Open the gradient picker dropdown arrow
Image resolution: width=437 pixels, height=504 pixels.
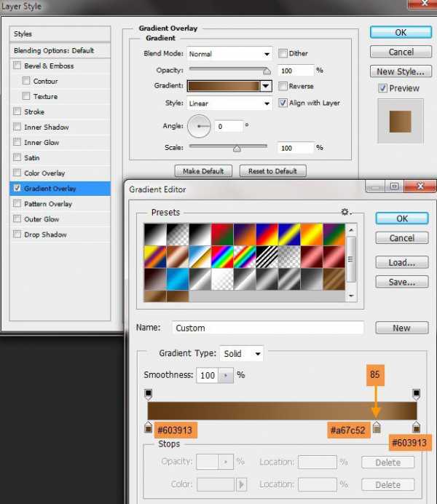coord(266,86)
